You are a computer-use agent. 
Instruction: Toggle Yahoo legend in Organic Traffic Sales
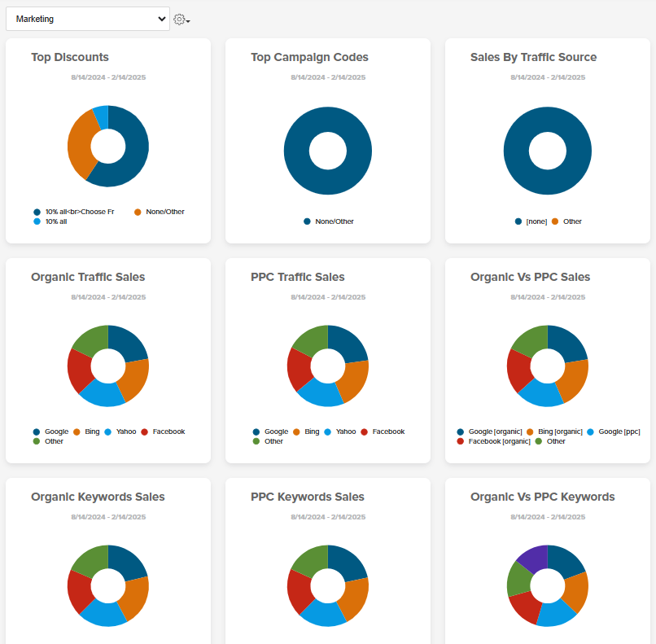[120, 432]
